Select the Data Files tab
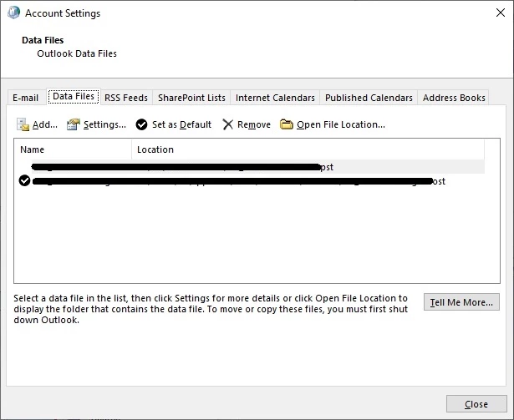The image size is (514, 420). tap(74, 96)
